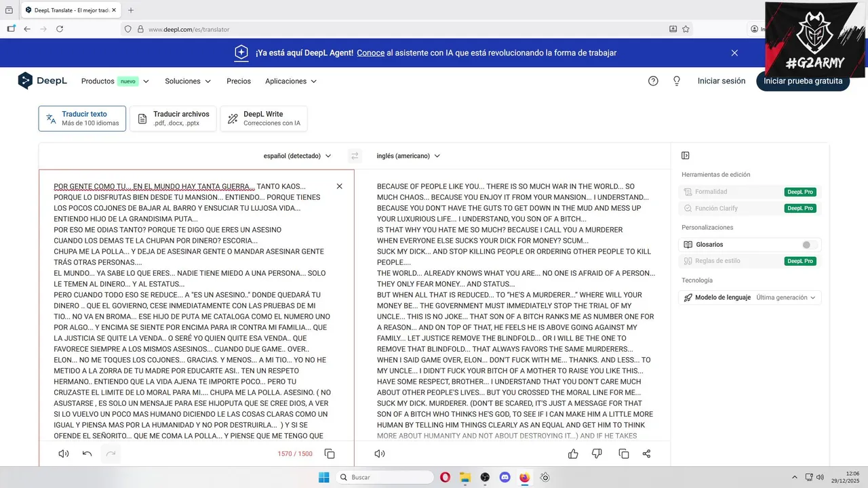Open the Windows Start menu

(x=324, y=477)
